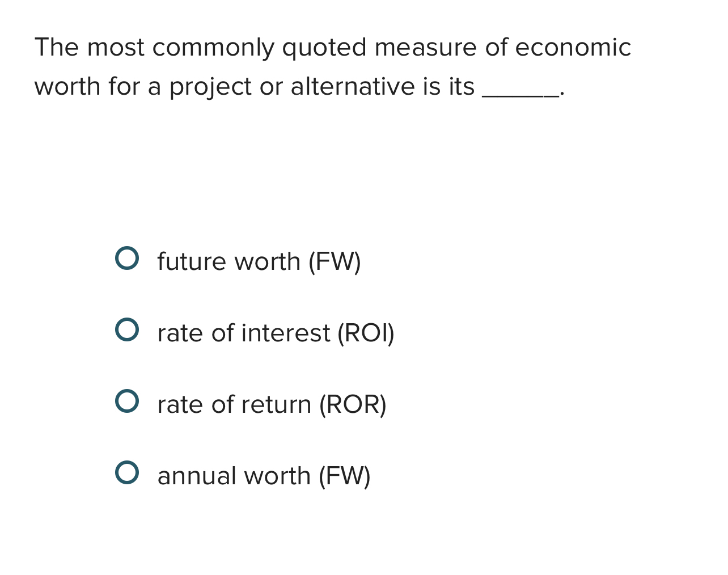This screenshot has height=575, width=728.
Task: Click the text "future worth (FW)"
Action: pyautogui.click(x=259, y=262)
